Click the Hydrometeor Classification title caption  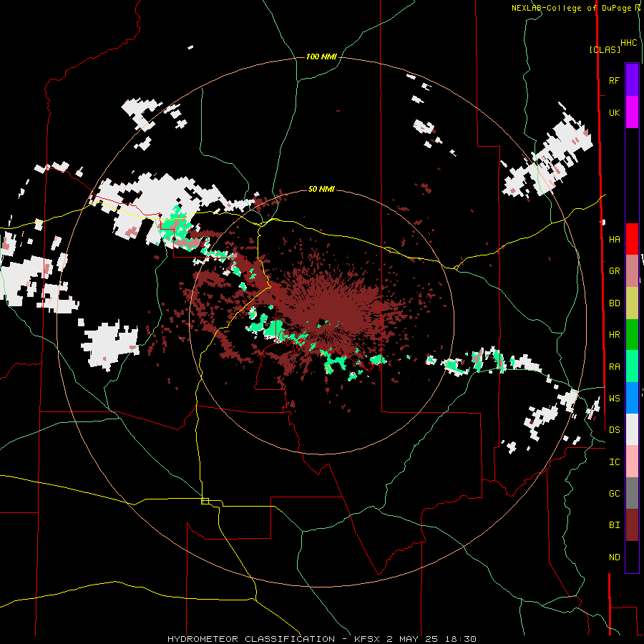(x=321, y=639)
